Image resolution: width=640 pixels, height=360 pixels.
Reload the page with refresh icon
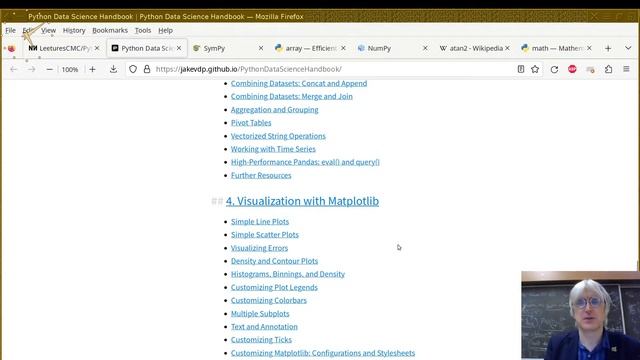coord(554,69)
